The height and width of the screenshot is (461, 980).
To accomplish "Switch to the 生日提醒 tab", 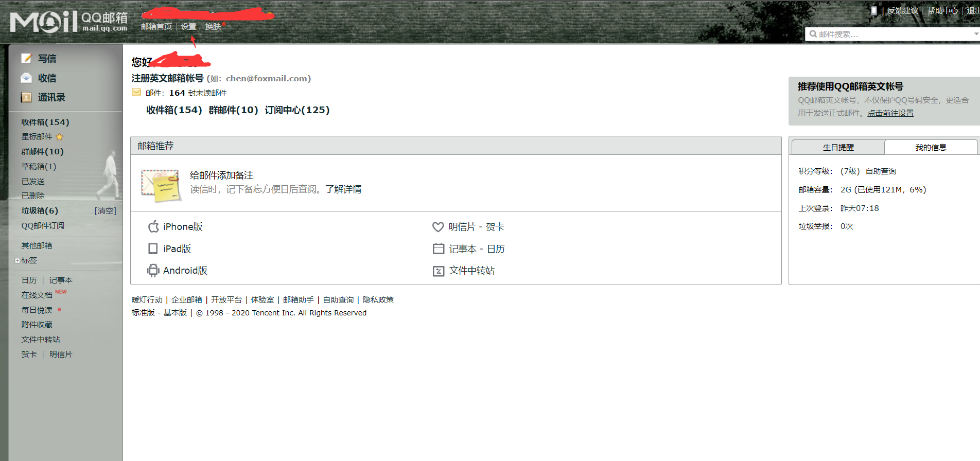I will (838, 148).
